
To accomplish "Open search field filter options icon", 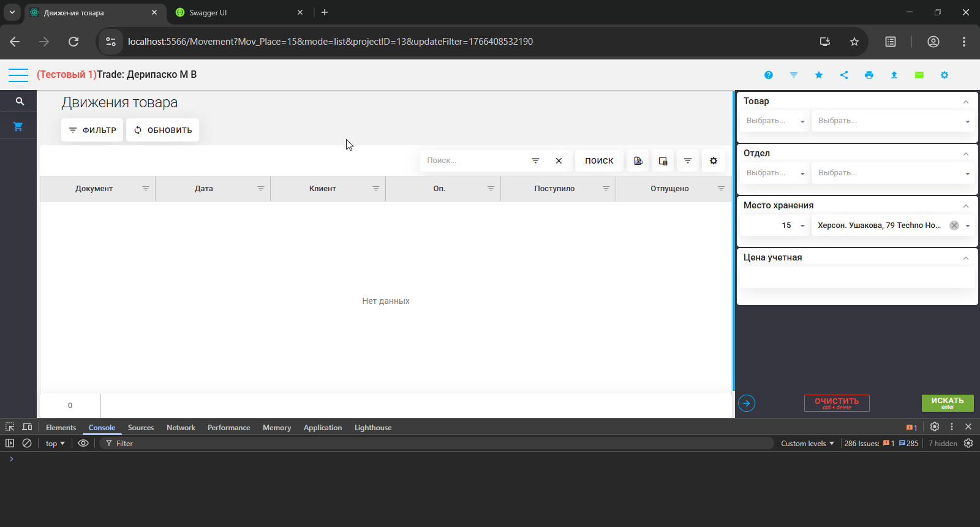I will click(535, 161).
